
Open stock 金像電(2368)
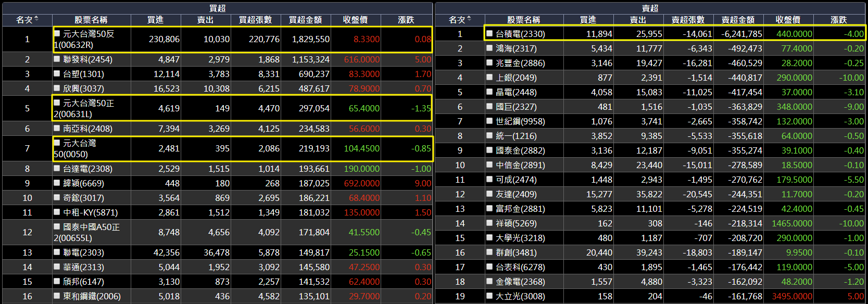point(520,282)
